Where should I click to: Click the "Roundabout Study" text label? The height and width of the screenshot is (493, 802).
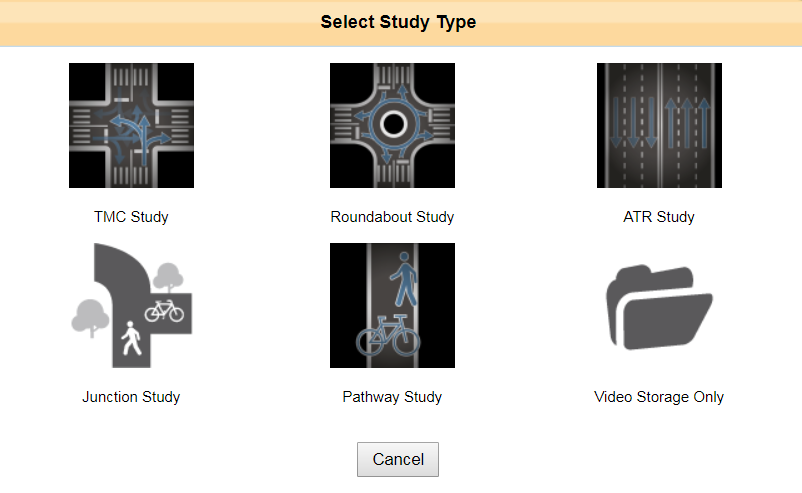click(392, 217)
